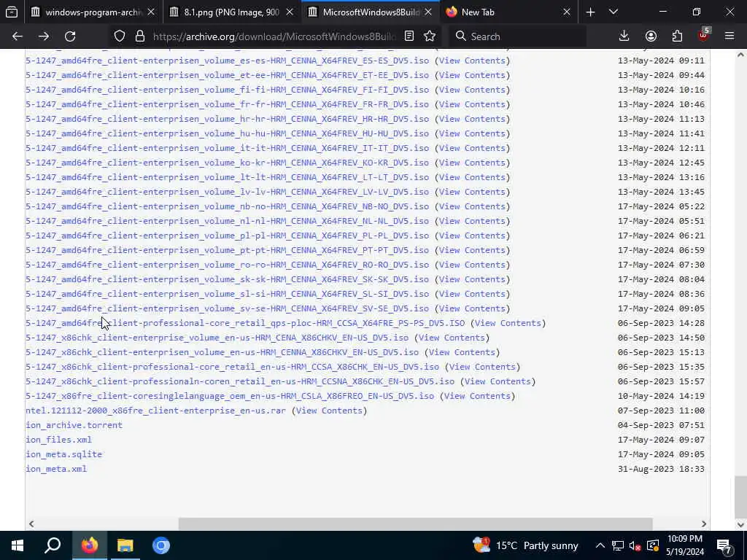Open the coresinglelanguage oem X86FREO iso link
The width and height of the screenshot is (747, 560).
tap(230, 396)
